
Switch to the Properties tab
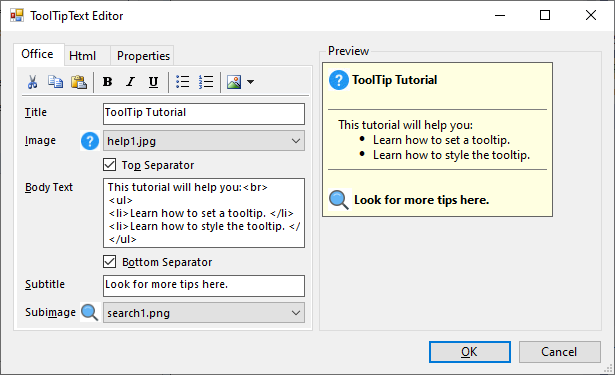coord(143,56)
